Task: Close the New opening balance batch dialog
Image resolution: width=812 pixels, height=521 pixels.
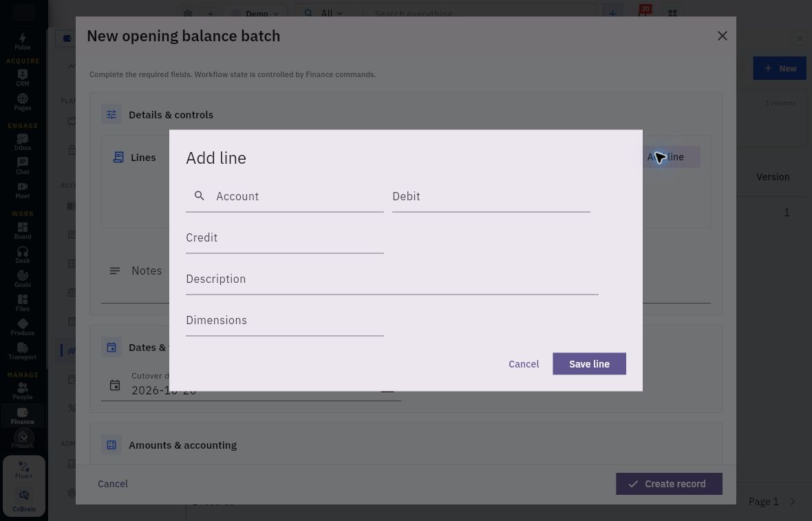Action: [723, 36]
